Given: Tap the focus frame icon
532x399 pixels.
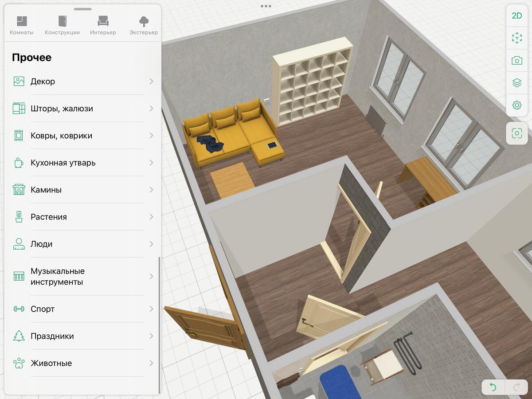Looking at the screenshot, I should point(516,133).
